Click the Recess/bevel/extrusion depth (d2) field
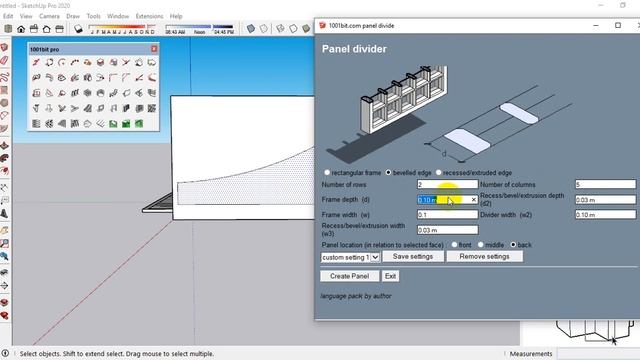 point(605,200)
